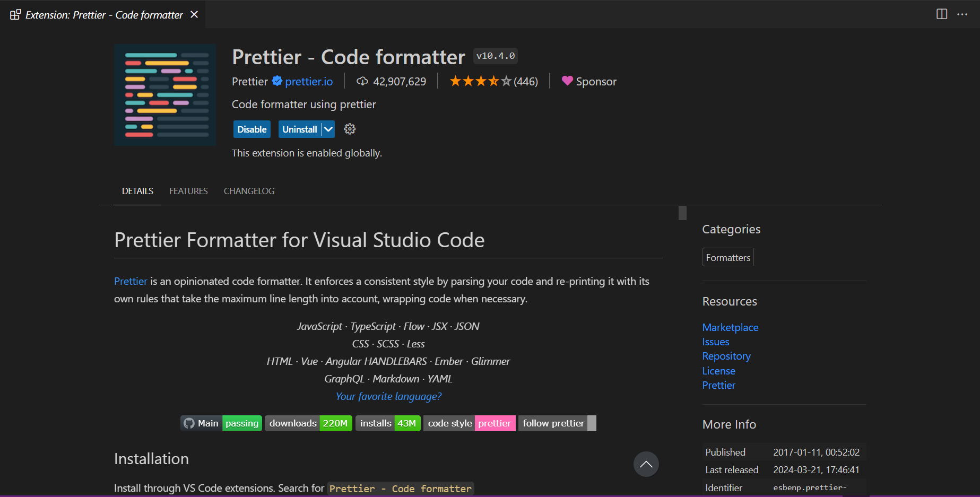This screenshot has height=497, width=980.
Task: Click the extension settings gear icon
Action: coord(350,129)
